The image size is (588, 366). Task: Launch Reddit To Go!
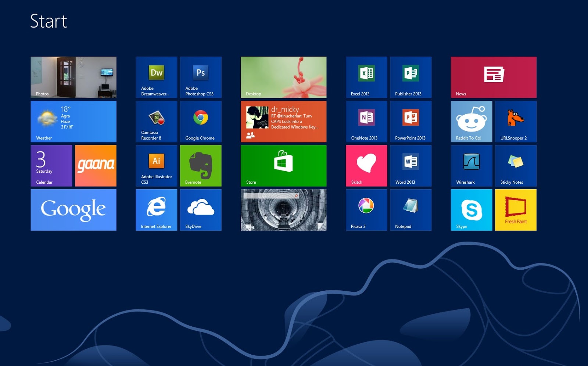[472, 121]
